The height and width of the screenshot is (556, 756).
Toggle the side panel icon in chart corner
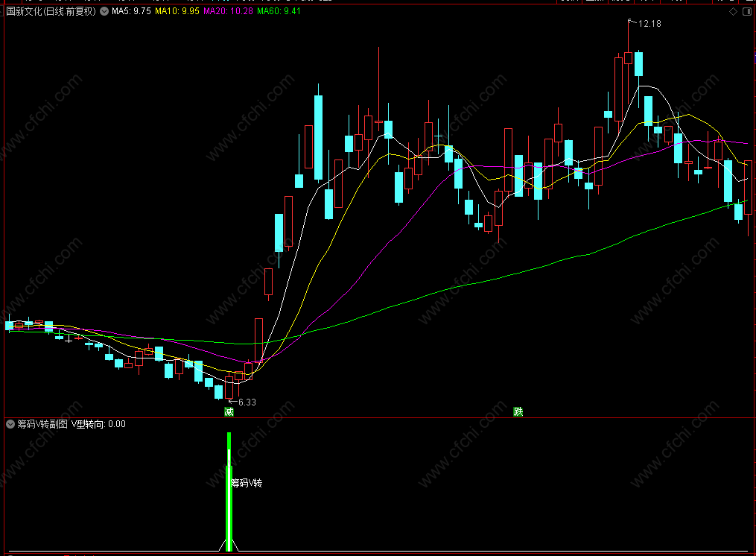tap(747, 12)
